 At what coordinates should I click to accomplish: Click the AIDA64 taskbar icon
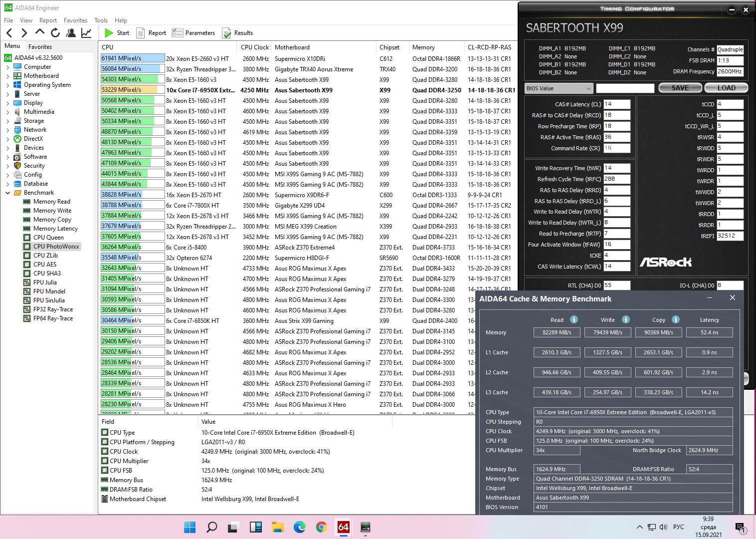pyautogui.click(x=343, y=527)
